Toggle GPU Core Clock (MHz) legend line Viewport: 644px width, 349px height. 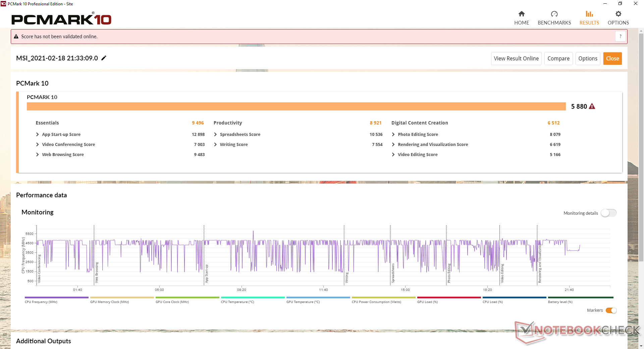[187, 297]
